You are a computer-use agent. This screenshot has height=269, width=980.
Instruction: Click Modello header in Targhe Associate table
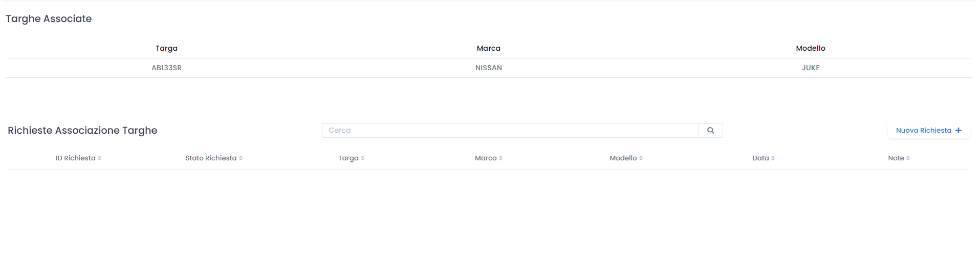point(811,48)
